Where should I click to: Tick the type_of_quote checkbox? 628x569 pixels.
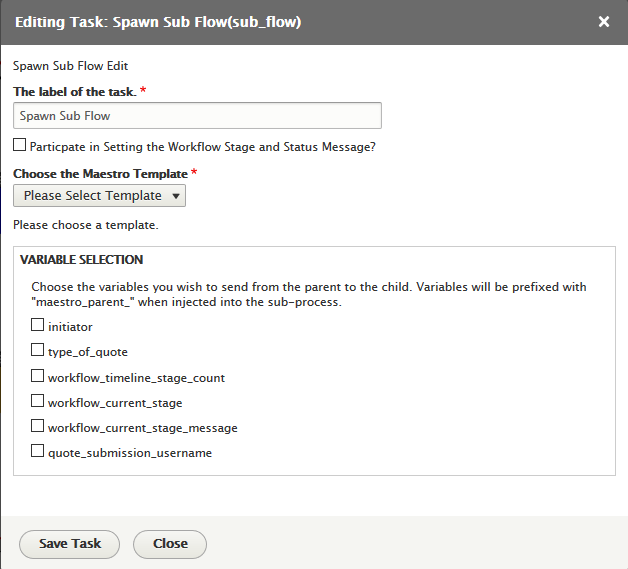click(38, 351)
